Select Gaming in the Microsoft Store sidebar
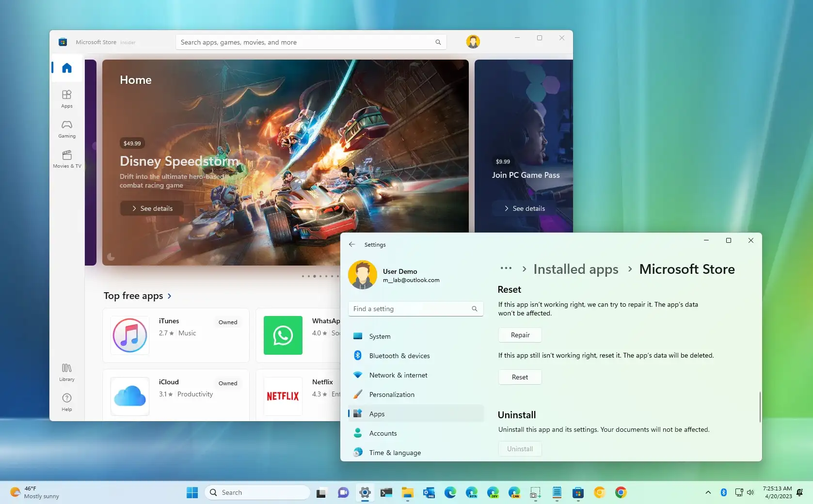This screenshot has height=504, width=813. click(x=66, y=128)
